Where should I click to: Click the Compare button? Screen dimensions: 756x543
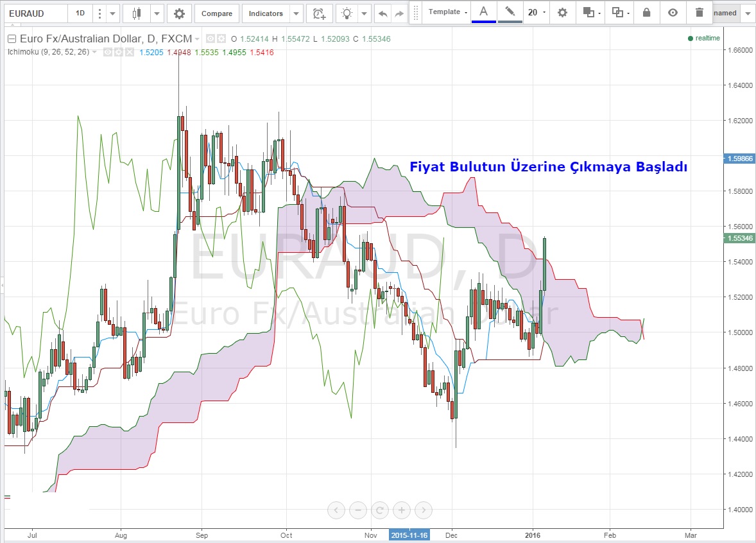217,13
